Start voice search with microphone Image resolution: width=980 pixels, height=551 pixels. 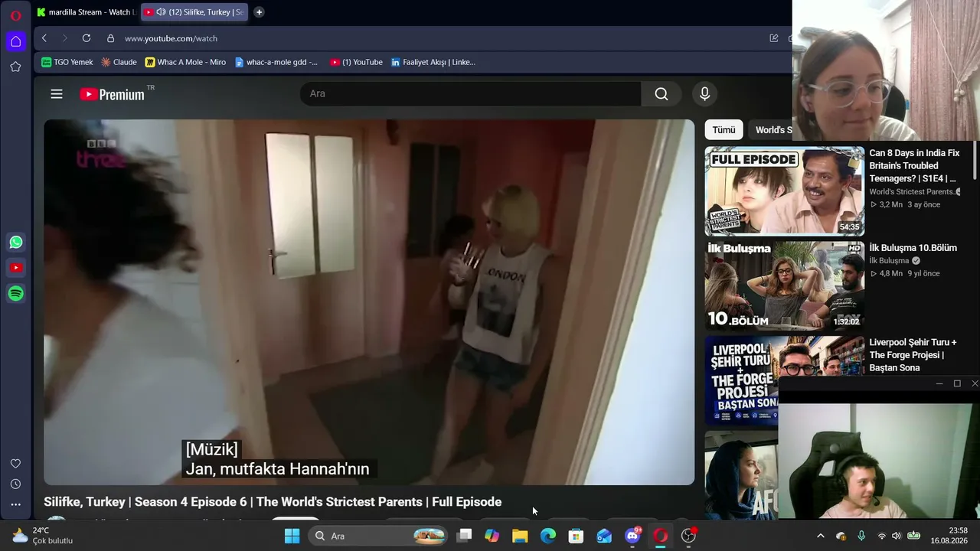(705, 93)
